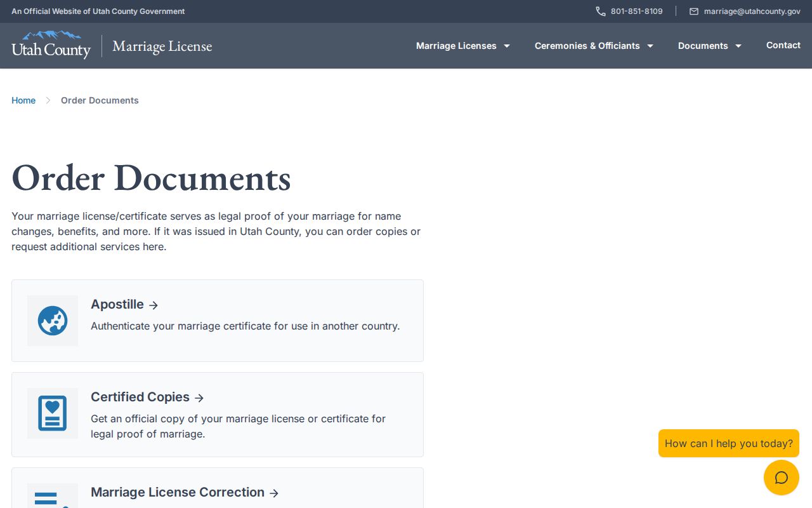Open the Marriage License Correction link

(x=178, y=492)
